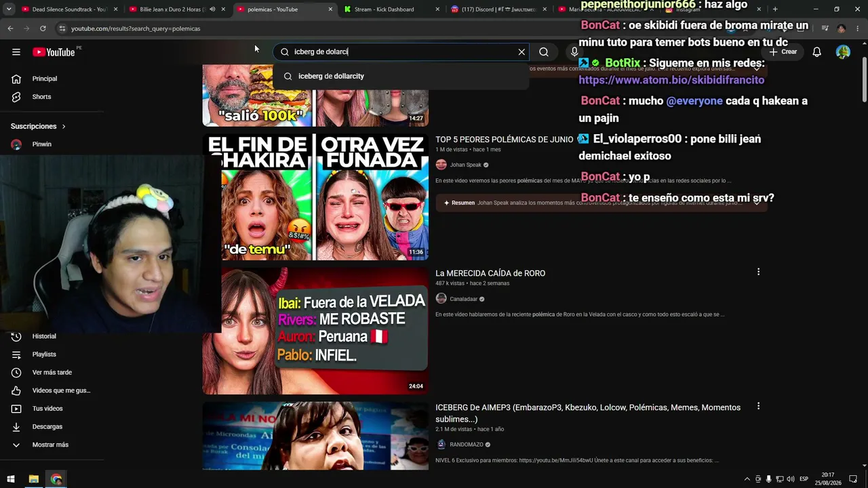Switch to the Stream - Kick Dashboard tab
The width and height of the screenshot is (868, 488).
click(383, 9)
